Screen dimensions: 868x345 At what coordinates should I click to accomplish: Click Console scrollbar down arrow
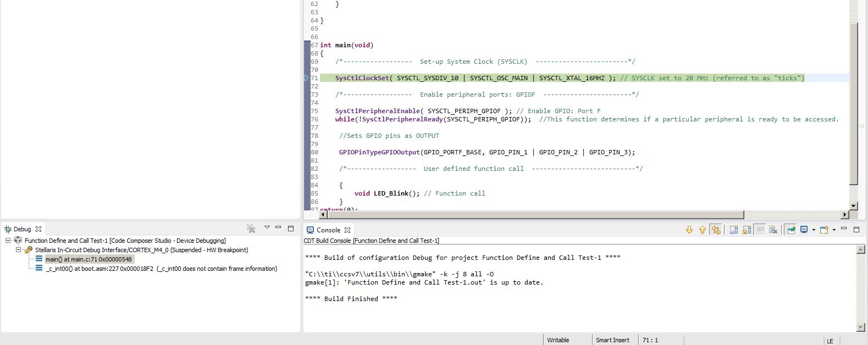[861, 327]
